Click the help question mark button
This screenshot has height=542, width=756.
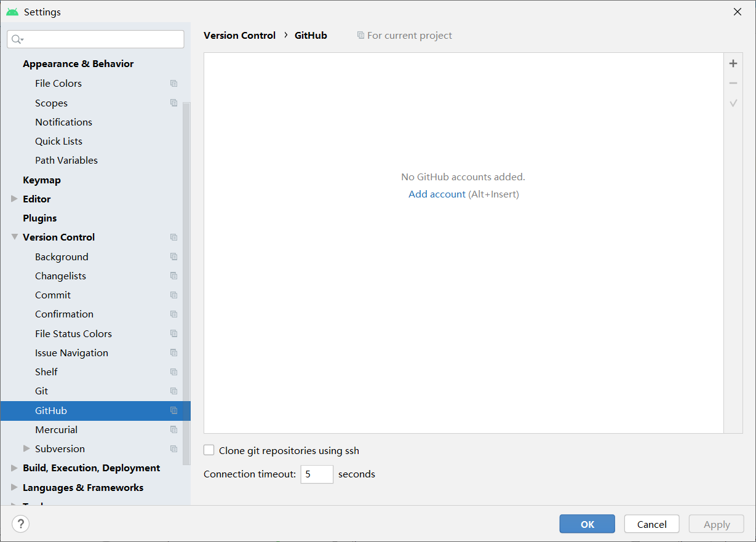click(20, 524)
